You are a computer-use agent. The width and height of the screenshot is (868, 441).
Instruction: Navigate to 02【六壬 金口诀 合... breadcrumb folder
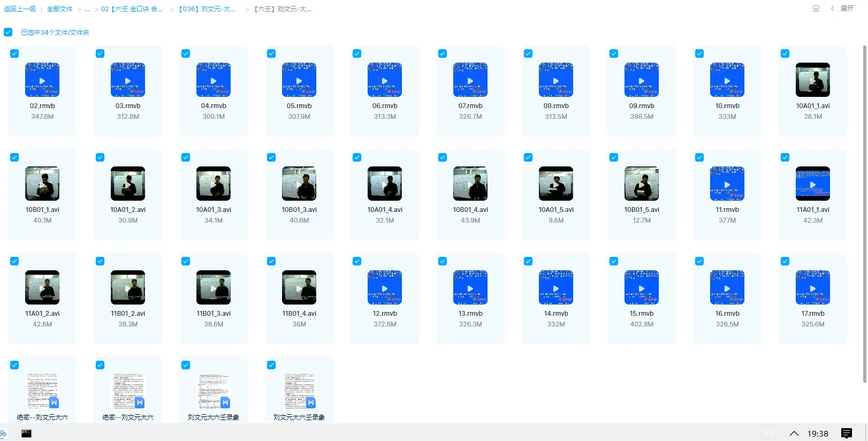tap(132, 9)
